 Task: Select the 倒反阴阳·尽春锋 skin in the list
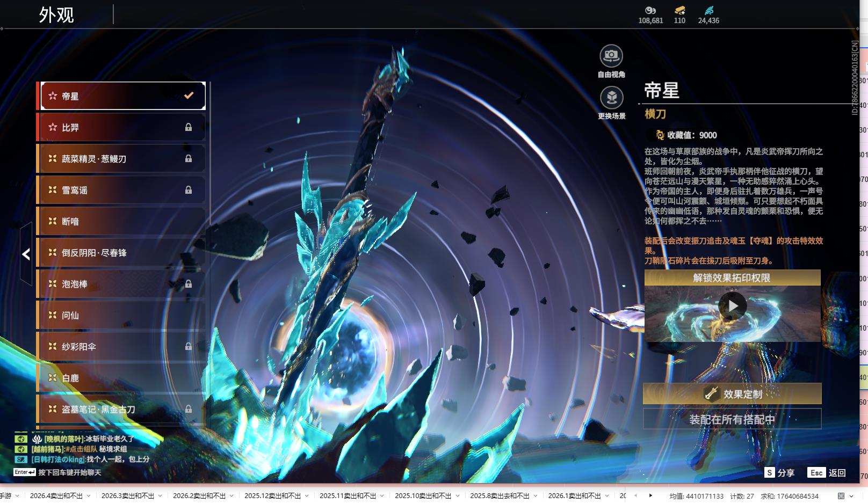(x=121, y=252)
